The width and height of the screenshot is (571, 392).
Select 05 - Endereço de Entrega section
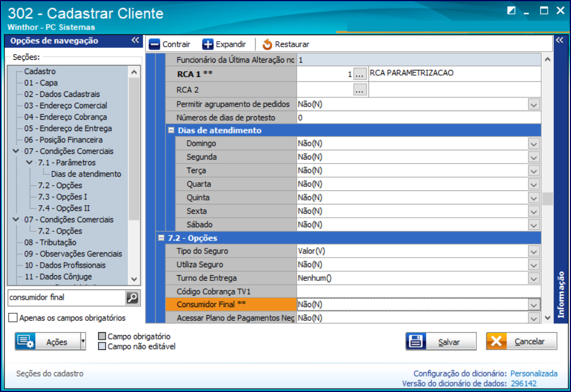68,128
